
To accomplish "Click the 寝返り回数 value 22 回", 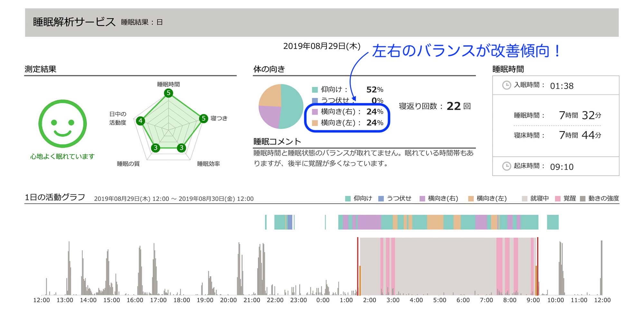I will (459, 106).
